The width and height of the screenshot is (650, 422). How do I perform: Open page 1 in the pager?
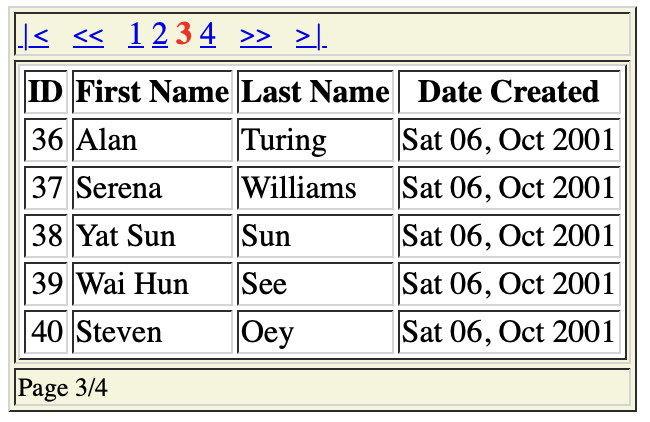[x=136, y=34]
